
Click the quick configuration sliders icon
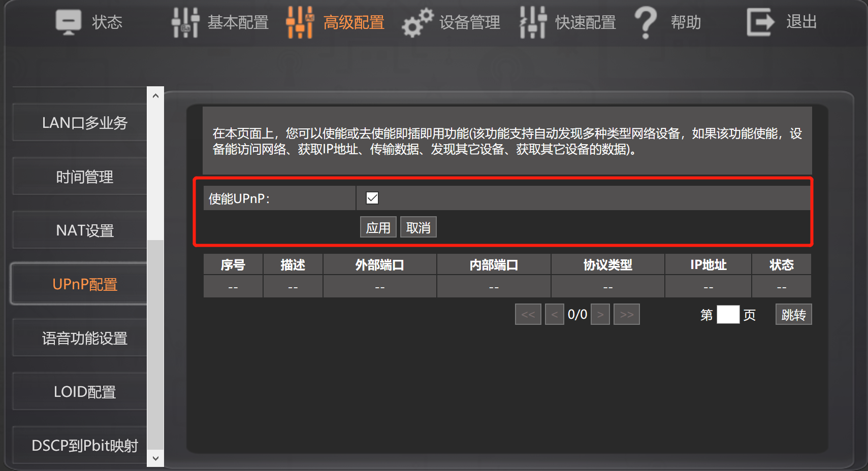533,22
